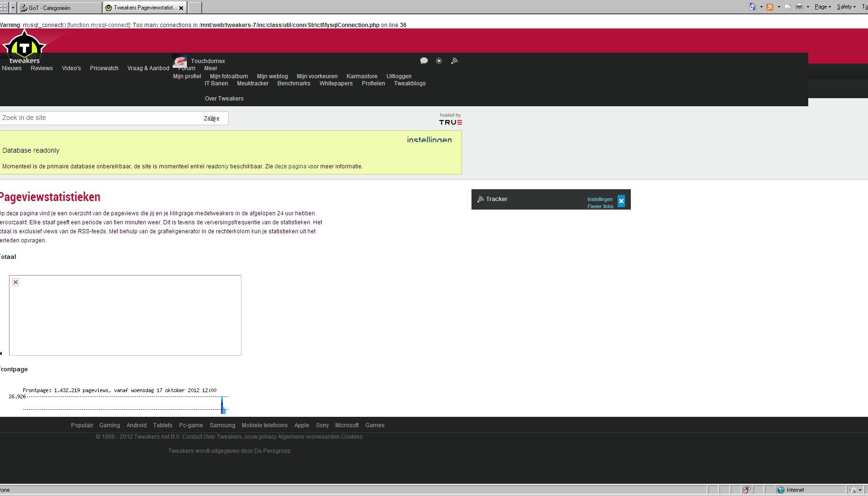This screenshot has width=868, height=496.
Task: Click the Tweakers star logo
Action: [x=24, y=46]
